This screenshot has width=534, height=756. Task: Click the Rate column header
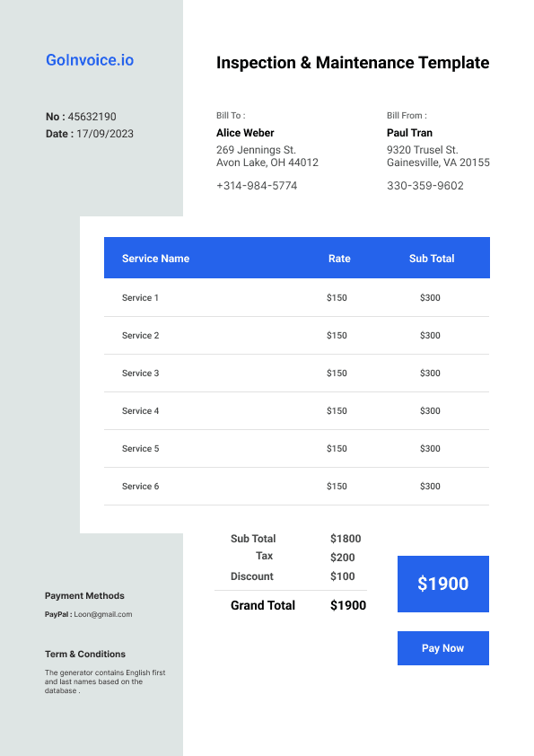pos(339,259)
